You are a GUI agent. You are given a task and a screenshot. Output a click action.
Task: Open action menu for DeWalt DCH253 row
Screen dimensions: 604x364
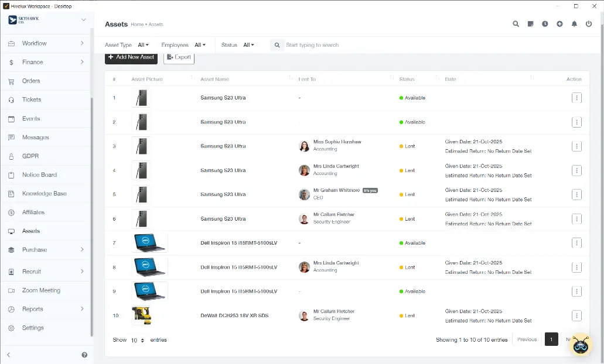pos(576,315)
